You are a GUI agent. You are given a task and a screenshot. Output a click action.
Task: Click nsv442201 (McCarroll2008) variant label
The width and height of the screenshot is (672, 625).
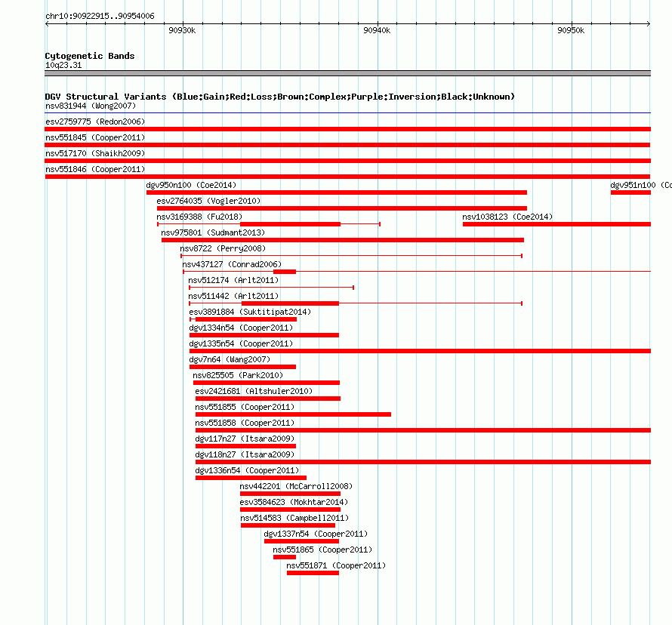click(296, 486)
